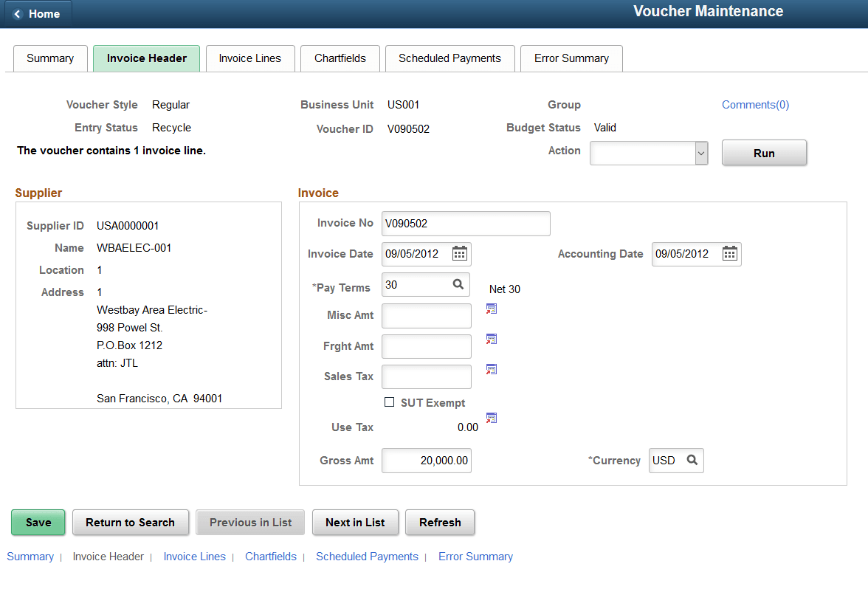Open the Sales Tax worksheet icon
868x592 pixels.
point(492,369)
